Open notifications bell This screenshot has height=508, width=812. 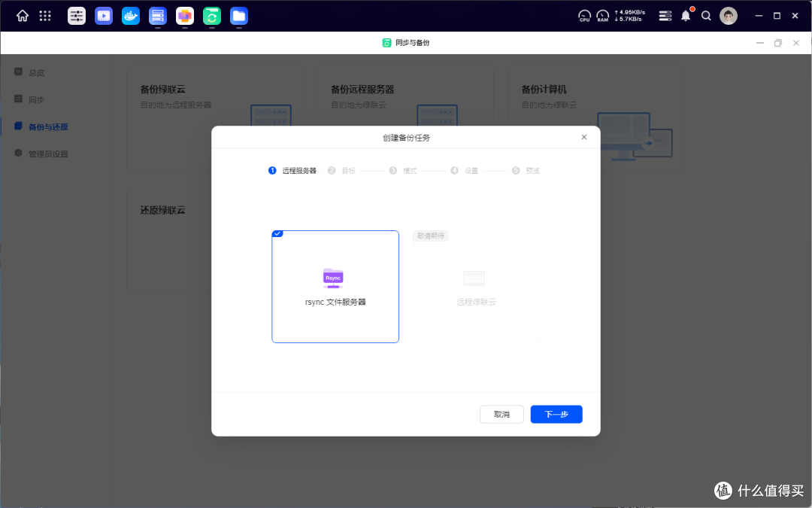(x=686, y=16)
